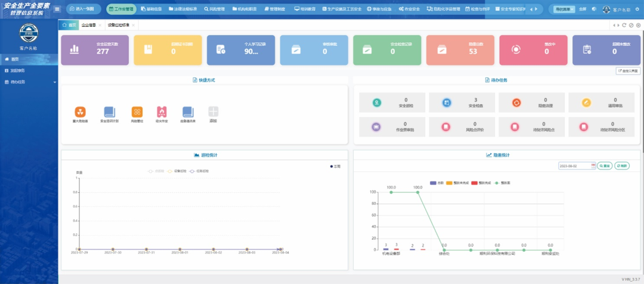Open the 进入一张图 map view
Viewport: 644px width, 284px height.
(x=83, y=9)
